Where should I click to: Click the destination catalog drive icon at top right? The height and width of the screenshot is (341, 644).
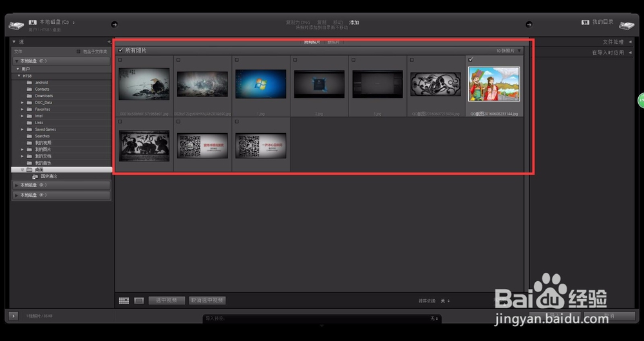627,26
